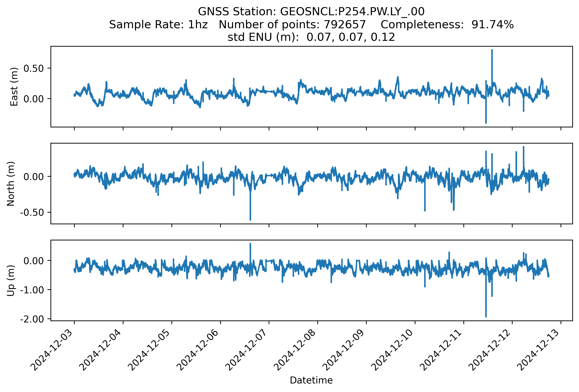This screenshot has height=392, width=579.
Task: Click the deepest negative spike in North plot
Action: tap(250, 218)
